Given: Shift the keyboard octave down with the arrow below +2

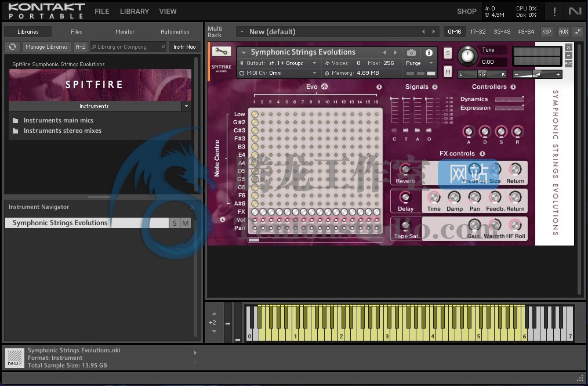Looking at the screenshot, I should 214,331.
